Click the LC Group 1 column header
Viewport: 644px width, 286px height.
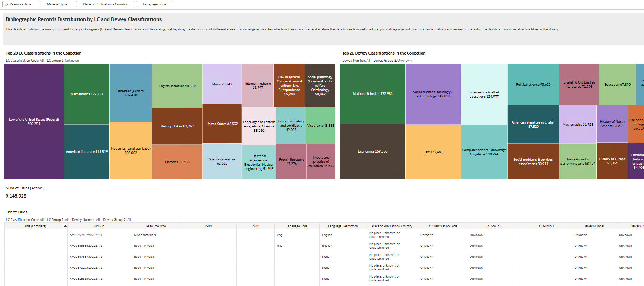coord(494,226)
